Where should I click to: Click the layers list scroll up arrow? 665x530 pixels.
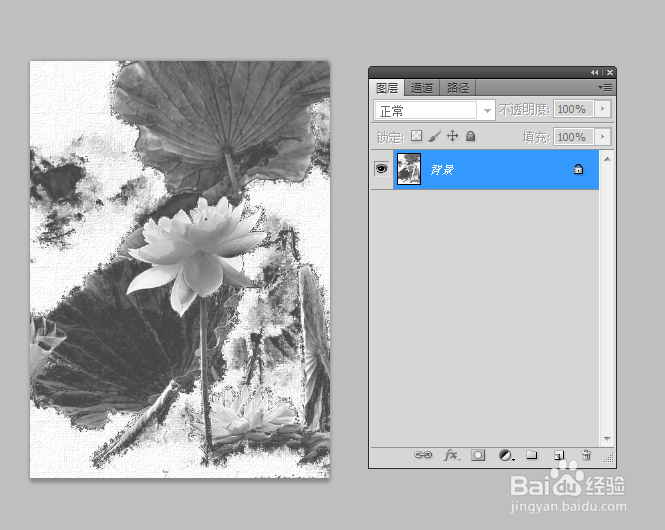[607, 159]
